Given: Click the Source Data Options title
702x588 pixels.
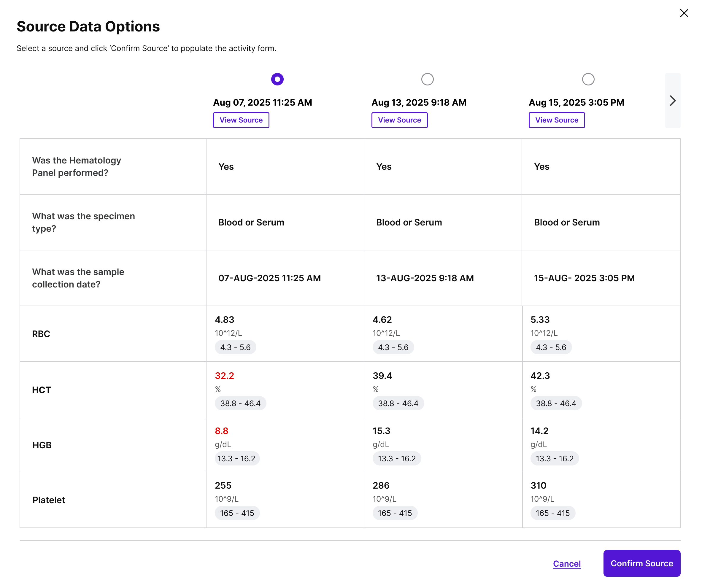Looking at the screenshot, I should click(88, 26).
